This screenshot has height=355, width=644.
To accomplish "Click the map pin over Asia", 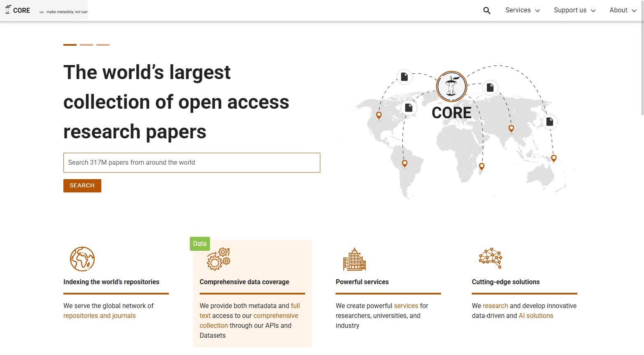I will point(511,128).
